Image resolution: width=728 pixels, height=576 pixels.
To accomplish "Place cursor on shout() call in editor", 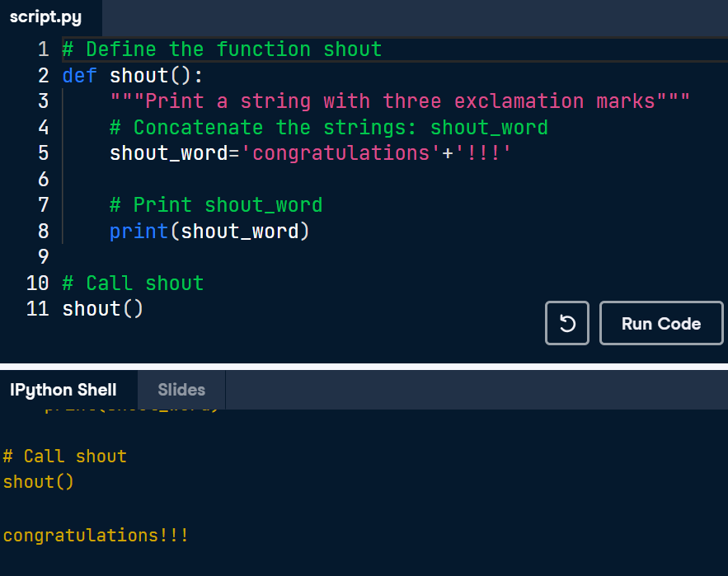I will 102,309.
